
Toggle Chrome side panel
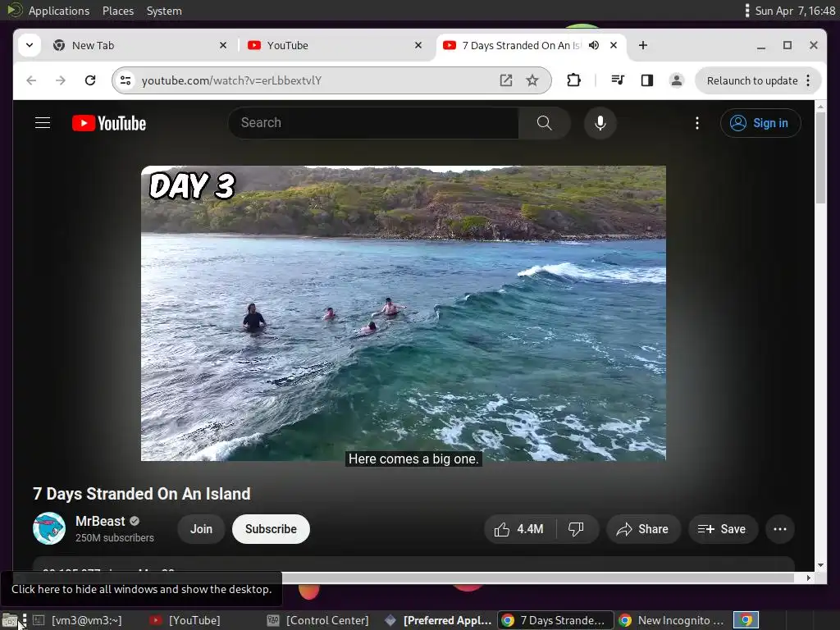[647, 80]
